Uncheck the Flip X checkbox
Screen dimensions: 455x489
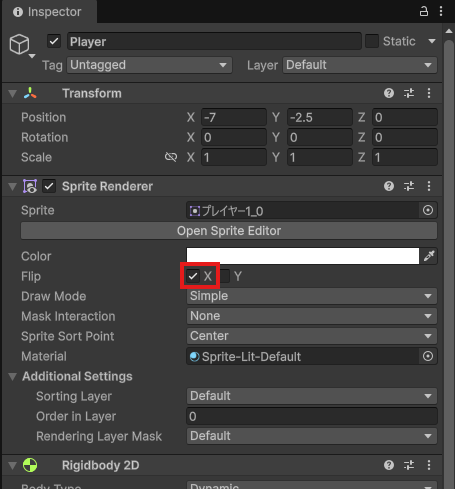193,276
